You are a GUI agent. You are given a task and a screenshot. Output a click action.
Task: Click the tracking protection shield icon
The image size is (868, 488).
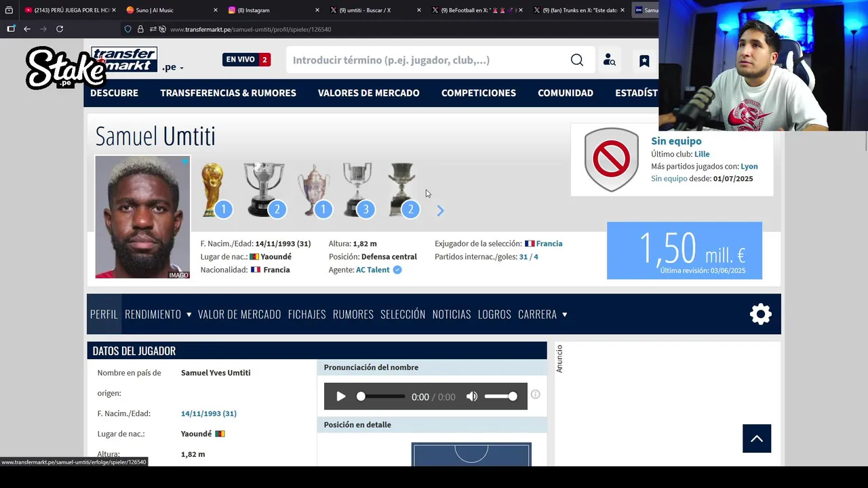pos(127,29)
